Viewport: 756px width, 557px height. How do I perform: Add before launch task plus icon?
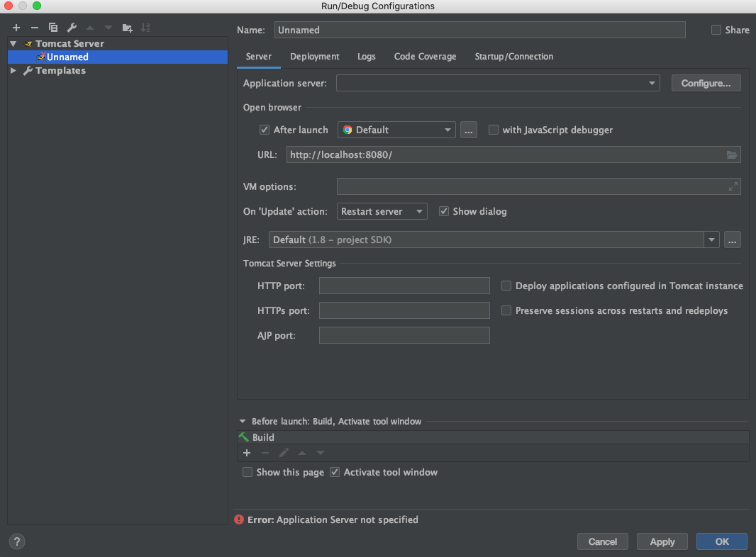pos(247,453)
